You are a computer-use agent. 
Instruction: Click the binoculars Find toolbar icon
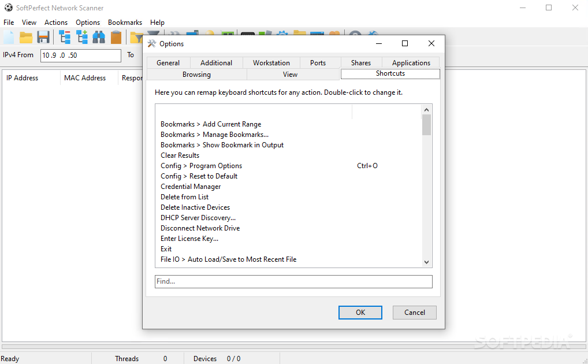click(99, 37)
